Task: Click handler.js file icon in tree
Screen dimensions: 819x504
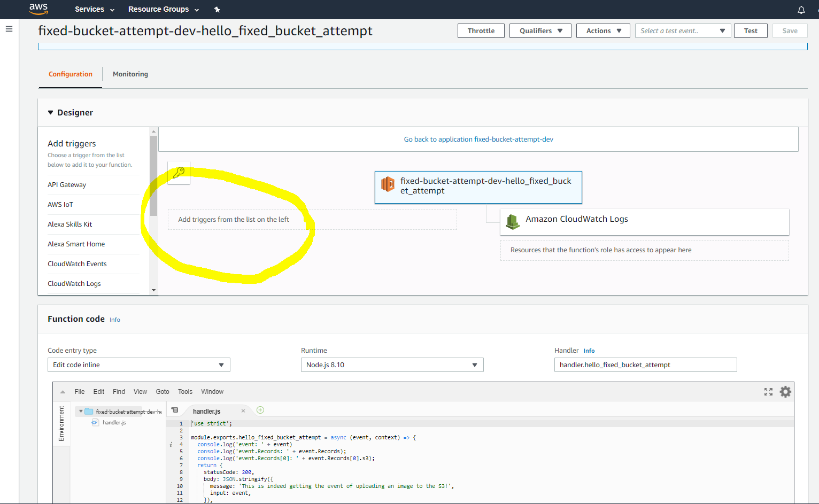Action: click(x=95, y=422)
